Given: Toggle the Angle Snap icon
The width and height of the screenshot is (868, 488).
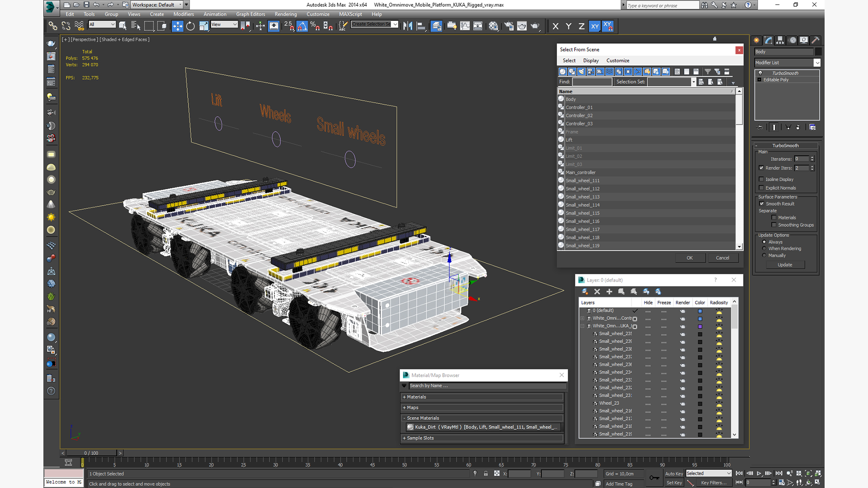Looking at the screenshot, I should pos(302,26).
